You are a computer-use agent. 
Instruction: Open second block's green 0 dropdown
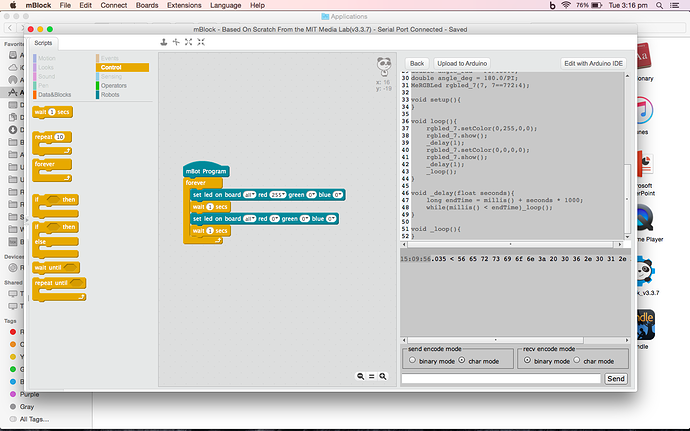pyautogui.click(x=305, y=219)
